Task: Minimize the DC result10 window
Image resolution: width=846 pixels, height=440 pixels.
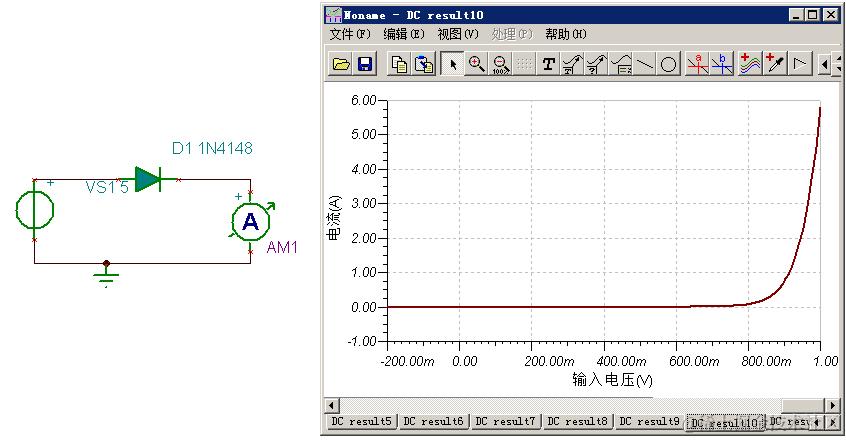Action: tap(797, 15)
